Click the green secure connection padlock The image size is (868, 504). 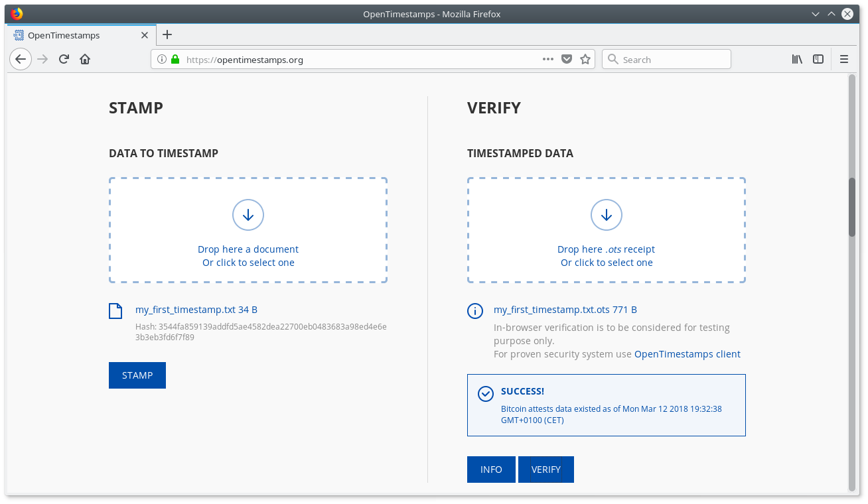(175, 59)
